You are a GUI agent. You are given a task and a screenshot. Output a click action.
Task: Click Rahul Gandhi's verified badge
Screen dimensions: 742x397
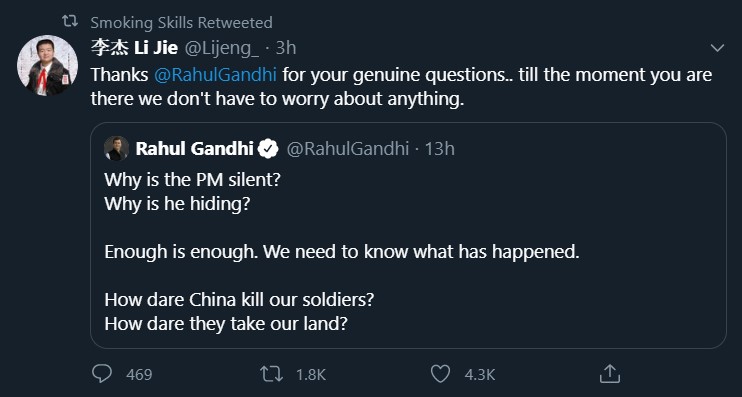pos(268,149)
